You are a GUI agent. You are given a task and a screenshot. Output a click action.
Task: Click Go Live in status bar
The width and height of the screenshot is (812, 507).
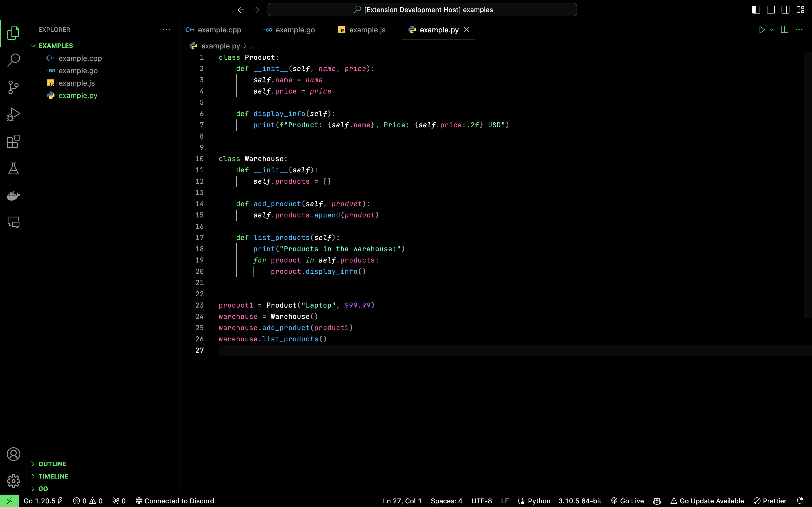(x=627, y=501)
